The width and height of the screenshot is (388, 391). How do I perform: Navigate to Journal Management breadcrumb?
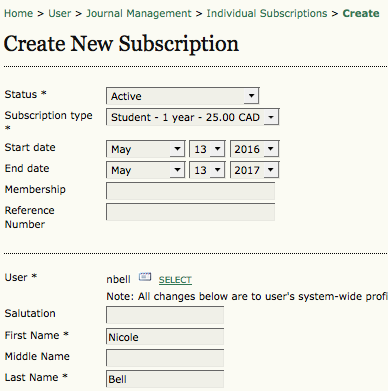pos(139,13)
